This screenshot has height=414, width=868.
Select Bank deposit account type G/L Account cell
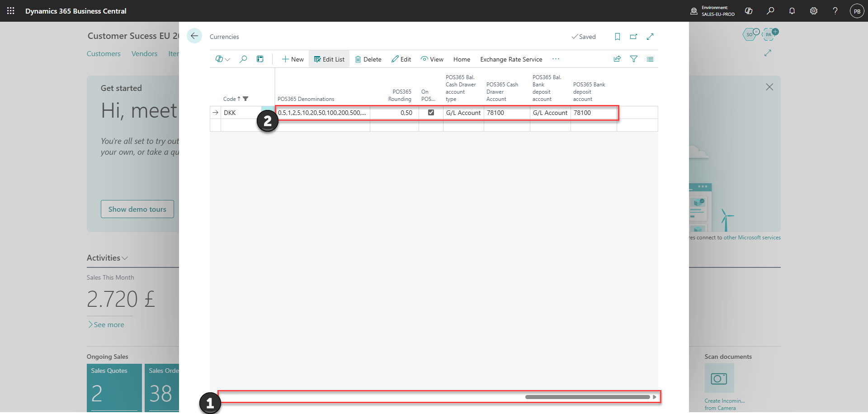550,113
